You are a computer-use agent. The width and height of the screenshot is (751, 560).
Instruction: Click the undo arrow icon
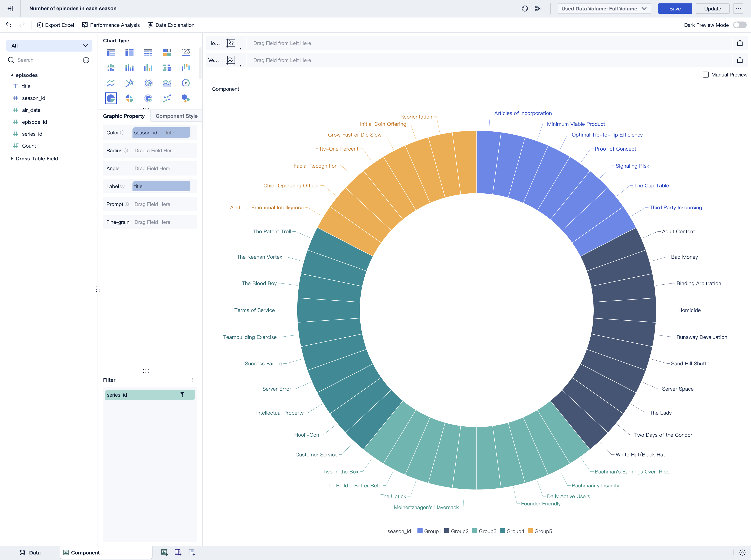pos(9,25)
